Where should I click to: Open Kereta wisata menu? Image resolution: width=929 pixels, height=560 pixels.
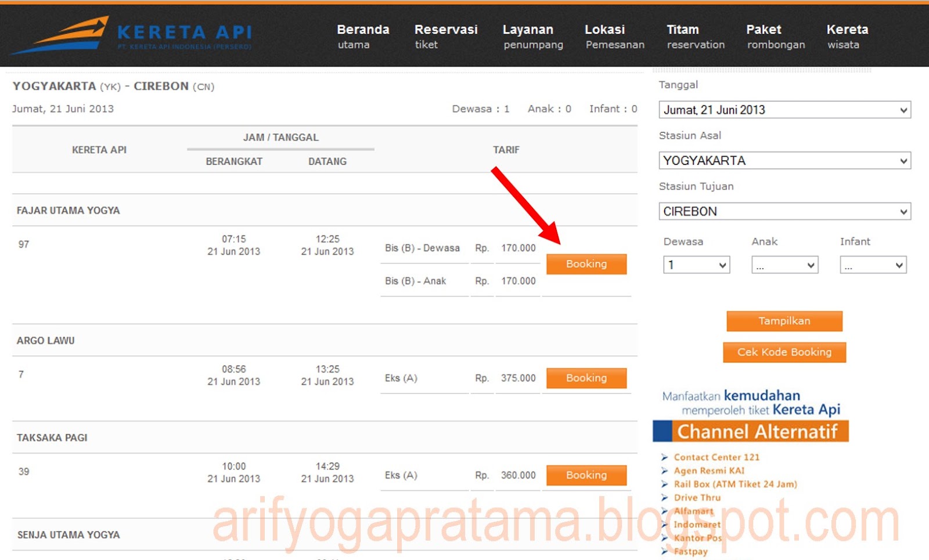click(847, 37)
